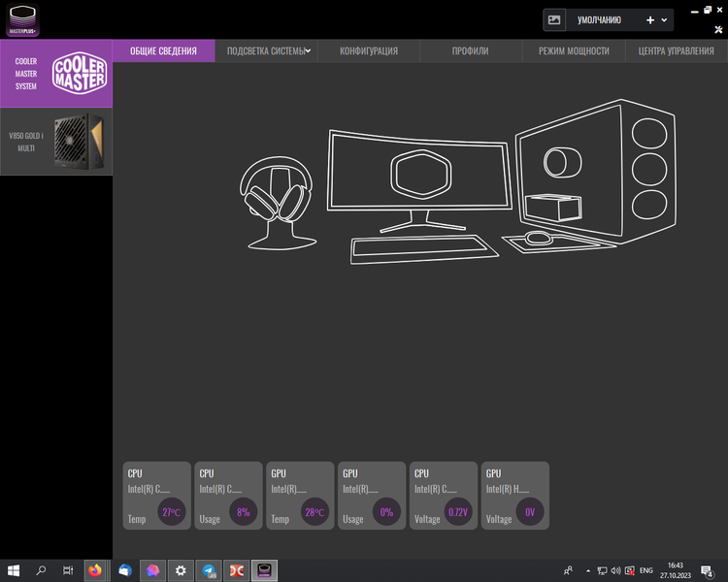Open the profile image icon near Умолчанию

554,20
